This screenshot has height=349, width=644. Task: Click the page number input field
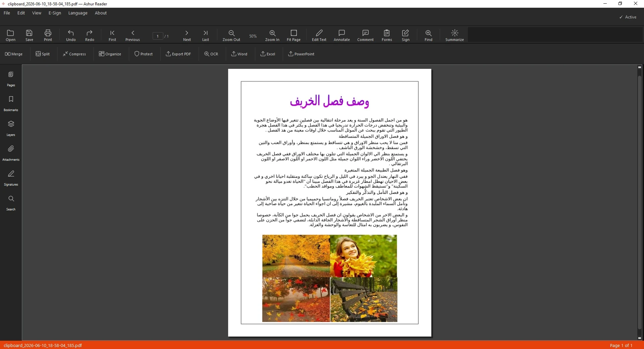(158, 36)
